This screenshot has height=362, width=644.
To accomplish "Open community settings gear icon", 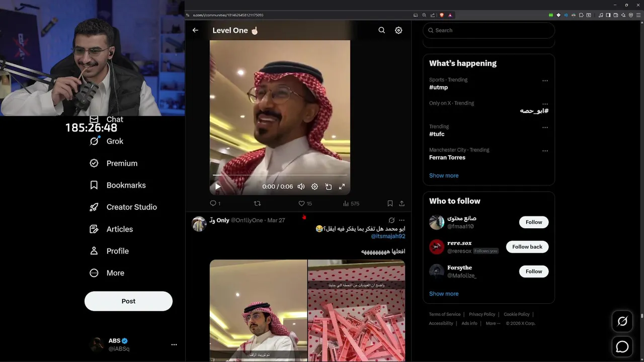I will (398, 30).
